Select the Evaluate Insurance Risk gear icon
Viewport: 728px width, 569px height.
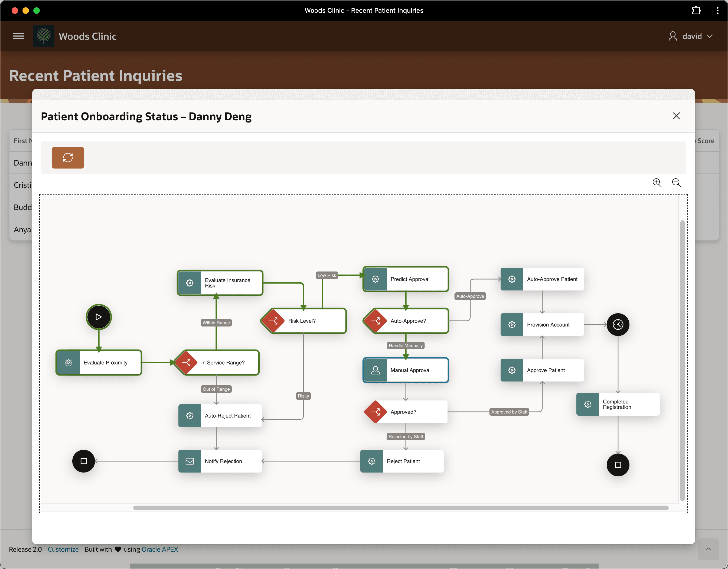click(190, 283)
